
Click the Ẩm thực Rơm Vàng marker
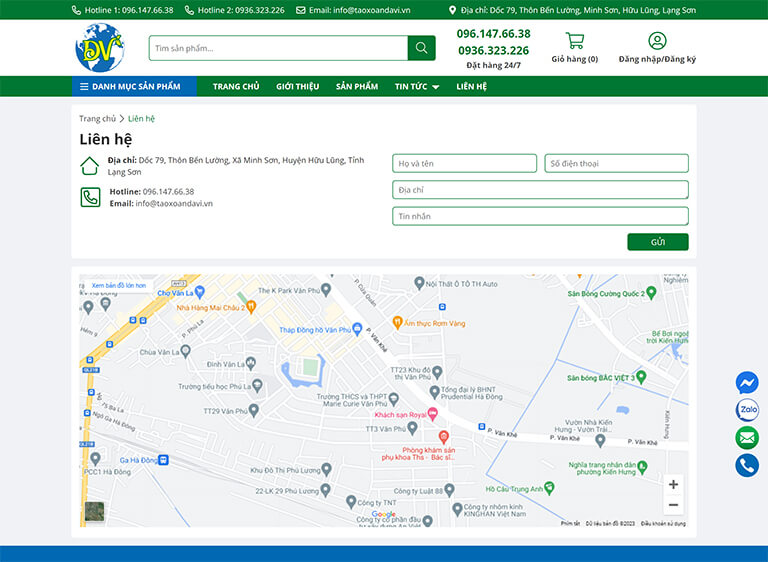(397, 322)
